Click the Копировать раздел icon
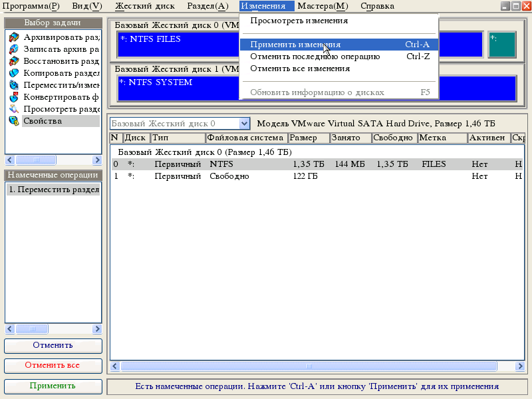 13,73
